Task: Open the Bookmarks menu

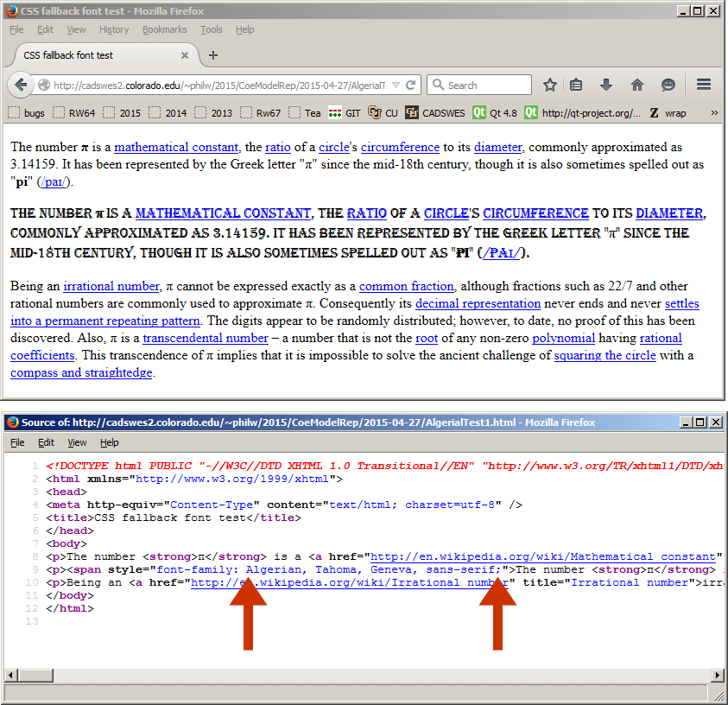Action: point(164,29)
